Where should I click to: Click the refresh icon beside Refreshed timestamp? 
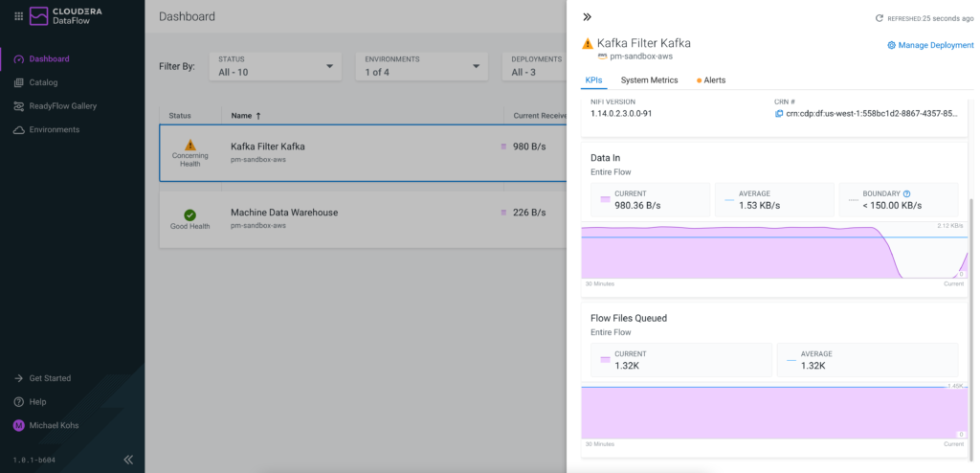coord(880,18)
